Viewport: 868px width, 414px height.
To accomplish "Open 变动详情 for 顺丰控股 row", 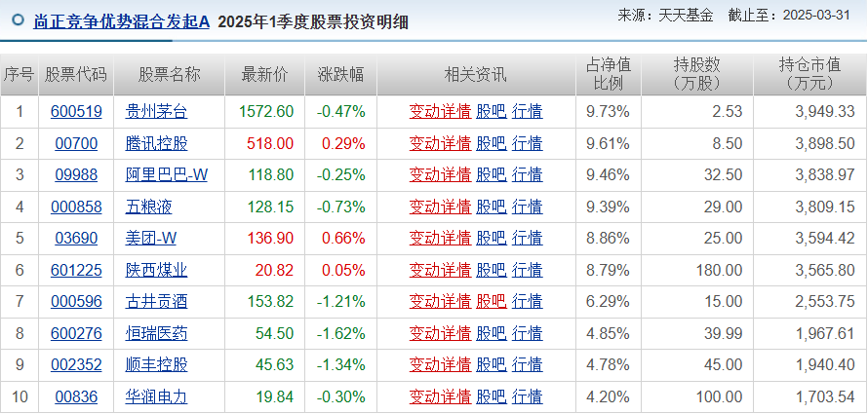I will coord(440,364).
